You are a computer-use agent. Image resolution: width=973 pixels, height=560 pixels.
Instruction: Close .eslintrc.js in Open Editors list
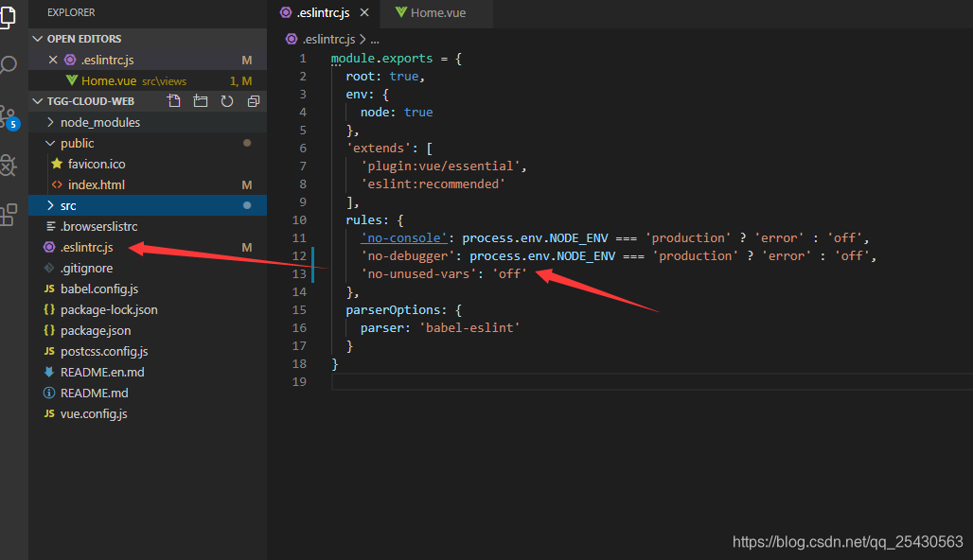(53, 60)
